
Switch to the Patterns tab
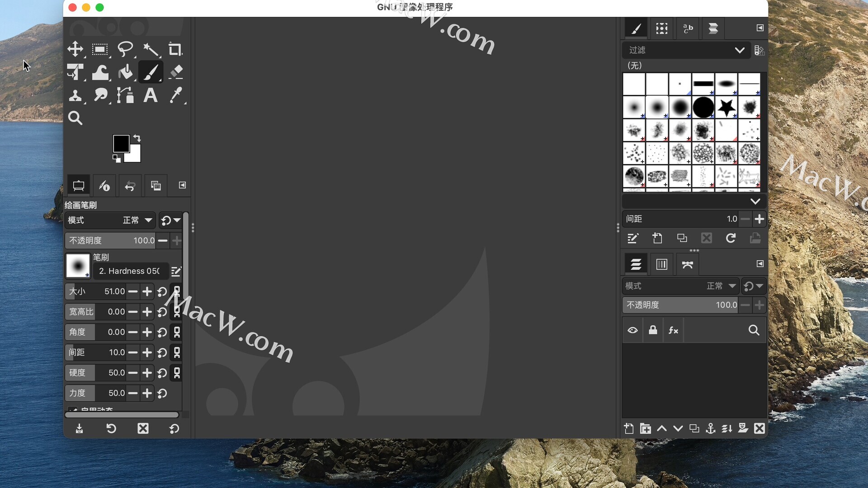coord(662,28)
